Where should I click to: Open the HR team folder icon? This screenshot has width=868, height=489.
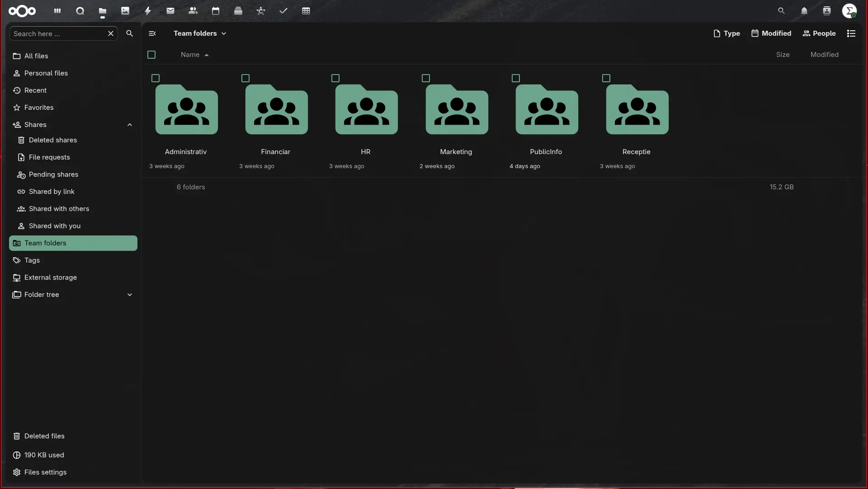pyautogui.click(x=366, y=109)
